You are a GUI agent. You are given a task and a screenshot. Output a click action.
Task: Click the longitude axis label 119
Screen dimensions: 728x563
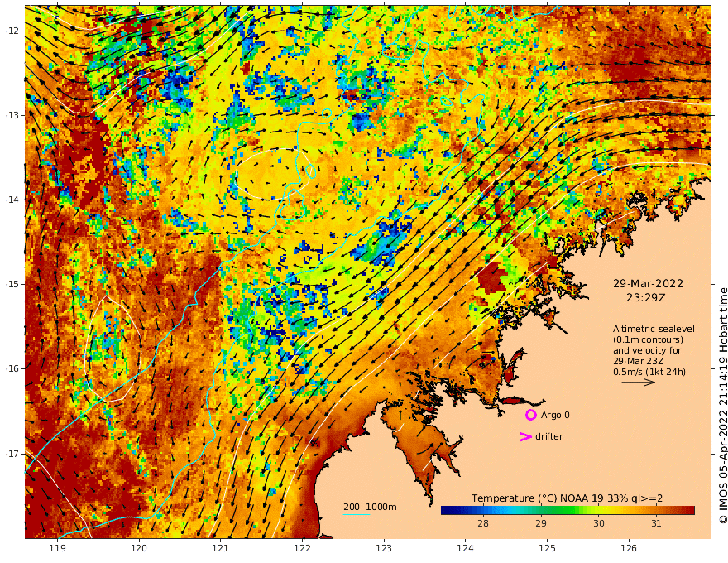tap(58, 548)
